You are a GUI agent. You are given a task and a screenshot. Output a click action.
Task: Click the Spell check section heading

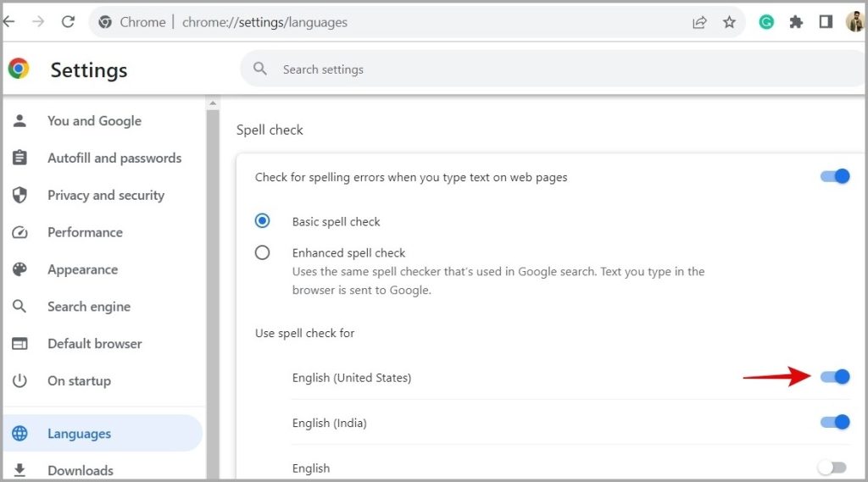click(x=270, y=130)
